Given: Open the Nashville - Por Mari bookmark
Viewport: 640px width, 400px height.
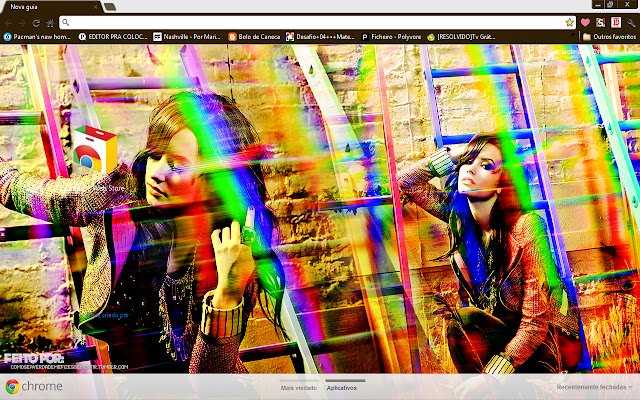Looking at the screenshot, I should pos(187,37).
